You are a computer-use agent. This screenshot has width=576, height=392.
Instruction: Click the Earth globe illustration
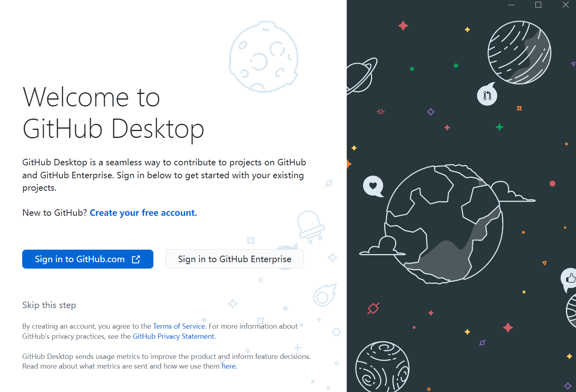click(x=444, y=224)
